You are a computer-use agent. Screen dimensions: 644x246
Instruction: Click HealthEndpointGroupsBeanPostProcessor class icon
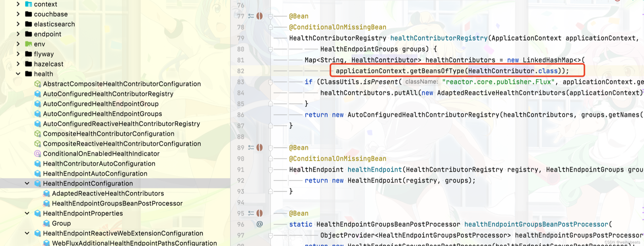pyautogui.click(x=46, y=203)
